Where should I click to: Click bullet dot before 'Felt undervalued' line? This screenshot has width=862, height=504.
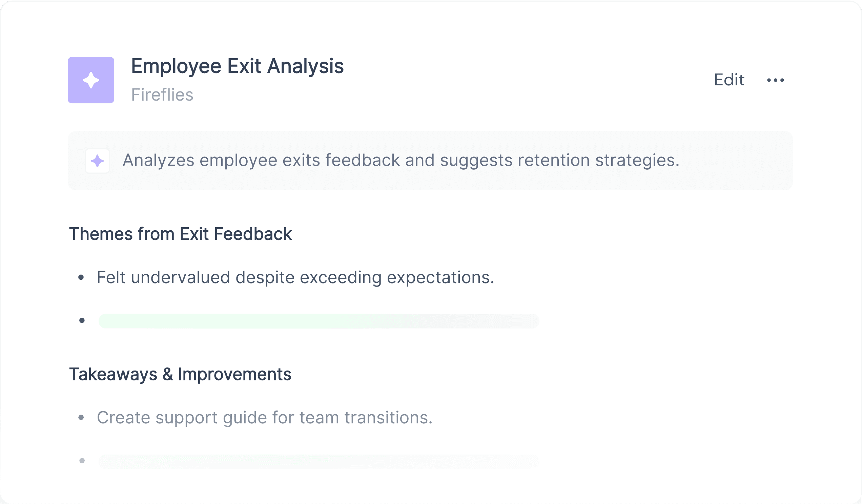[x=81, y=277]
